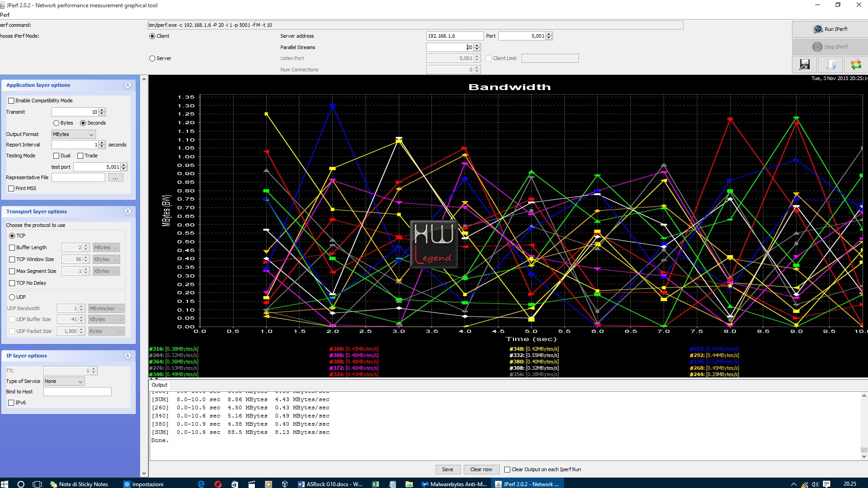Open the Output Format dropdown
This screenshot has height=488, width=868.
[x=74, y=134]
